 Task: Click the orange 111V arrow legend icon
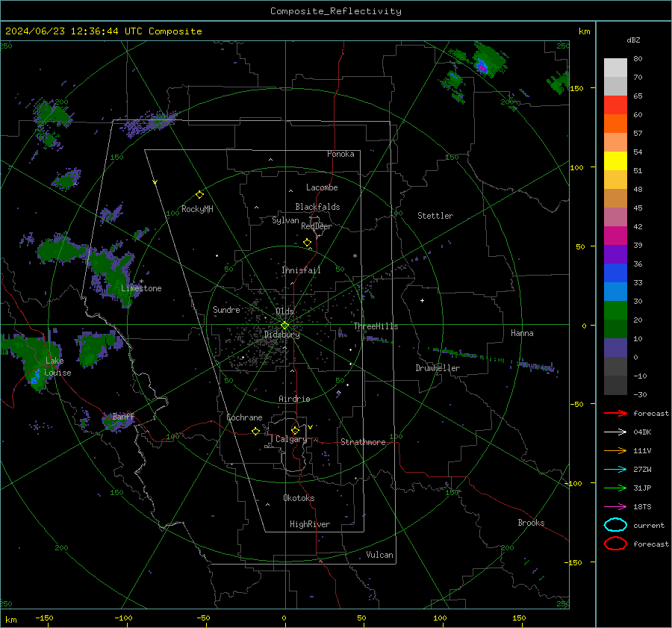[615, 450]
